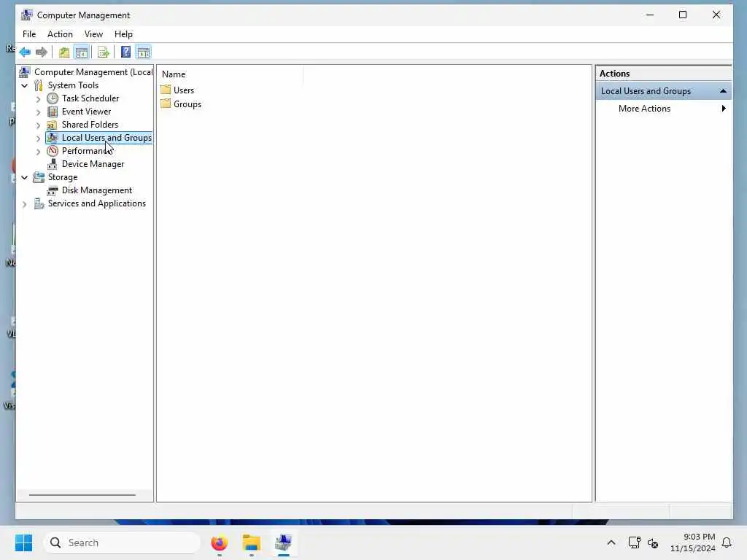Select the Groups folder entry

pos(187,104)
